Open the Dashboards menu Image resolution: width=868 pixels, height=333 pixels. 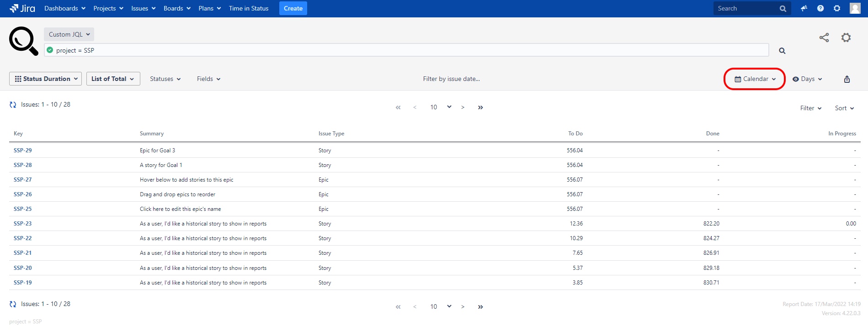(x=64, y=8)
